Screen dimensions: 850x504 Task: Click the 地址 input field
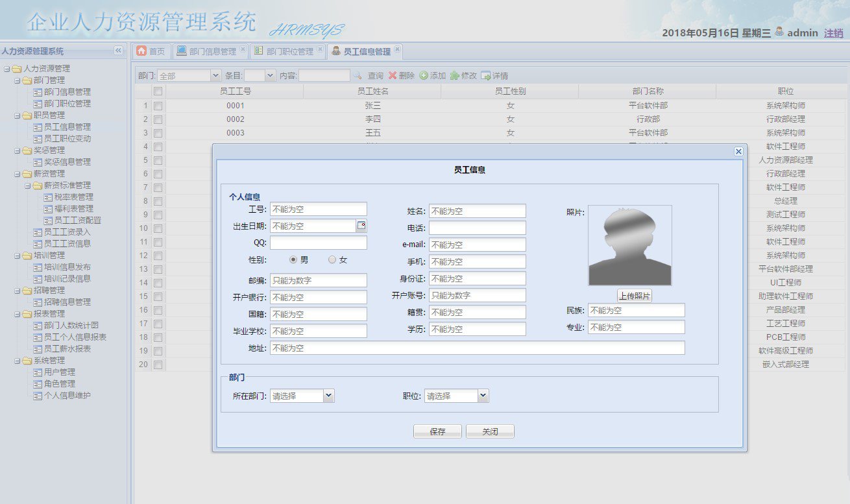pos(477,348)
